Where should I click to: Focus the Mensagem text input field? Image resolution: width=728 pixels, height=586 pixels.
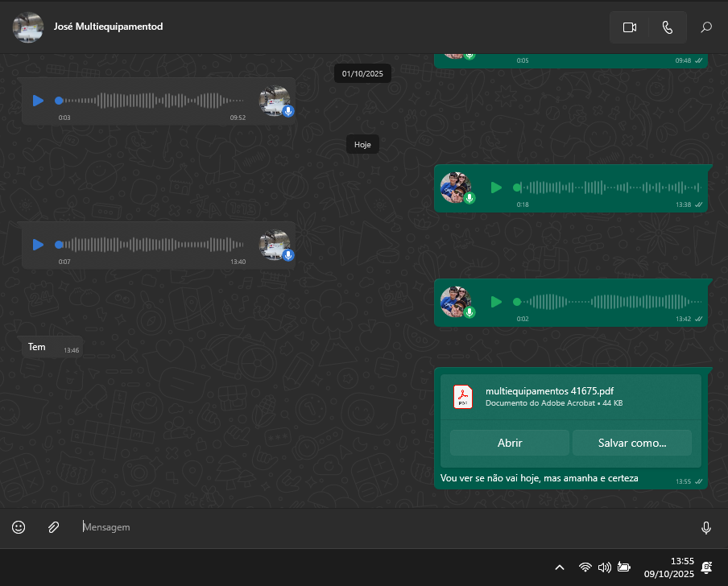point(387,527)
